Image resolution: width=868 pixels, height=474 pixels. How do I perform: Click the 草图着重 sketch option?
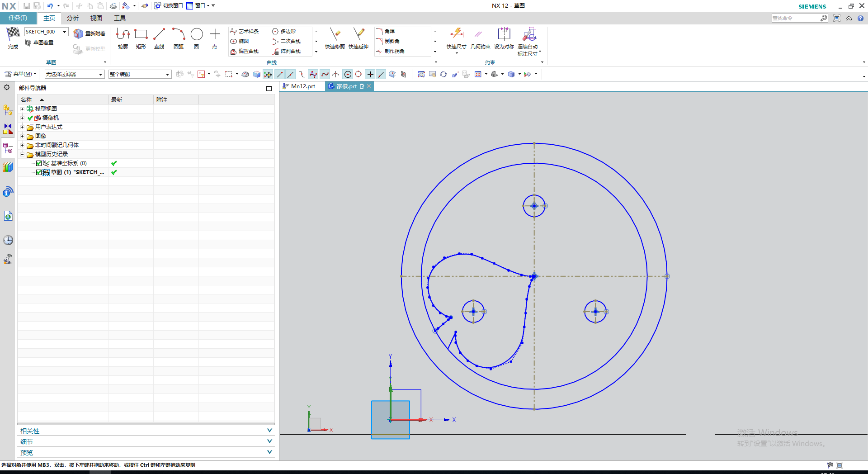pos(39,43)
